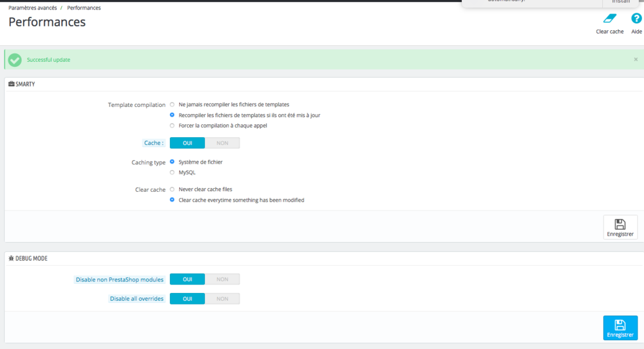Click the Template compilation label
This screenshot has width=644, height=349.
(137, 105)
